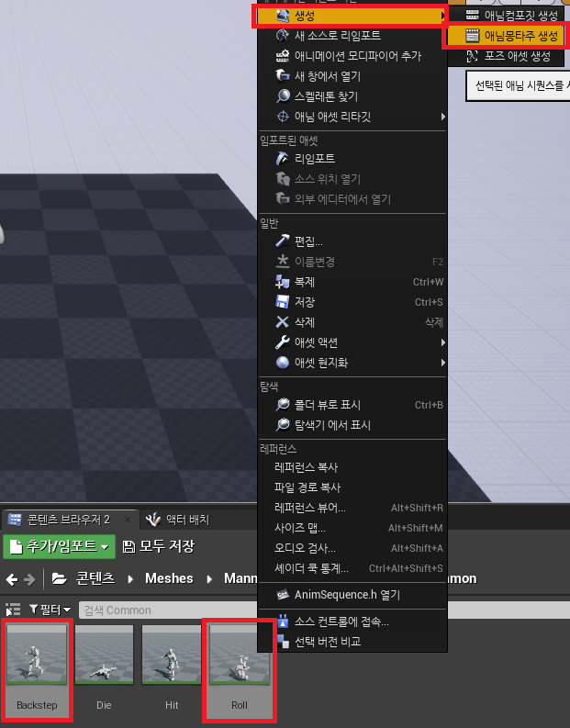The width and height of the screenshot is (570, 728).
Task: Focus the 검색 Common search field
Action: (168, 610)
